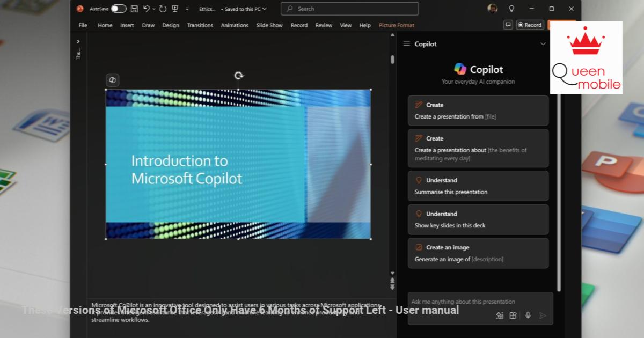This screenshot has height=338, width=644.
Task: Click the view prompts sparkle icon
Action: (x=500, y=315)
